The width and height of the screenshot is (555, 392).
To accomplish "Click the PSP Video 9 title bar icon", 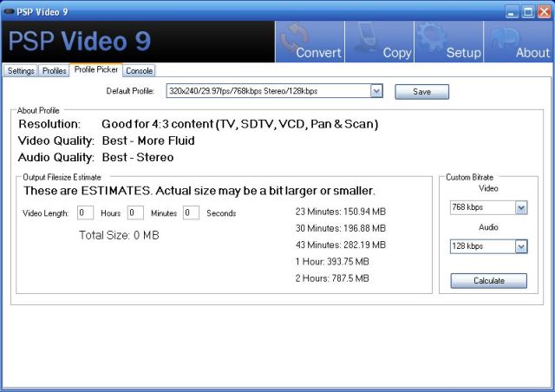I will pyautogui.click(x=9, y=11).
